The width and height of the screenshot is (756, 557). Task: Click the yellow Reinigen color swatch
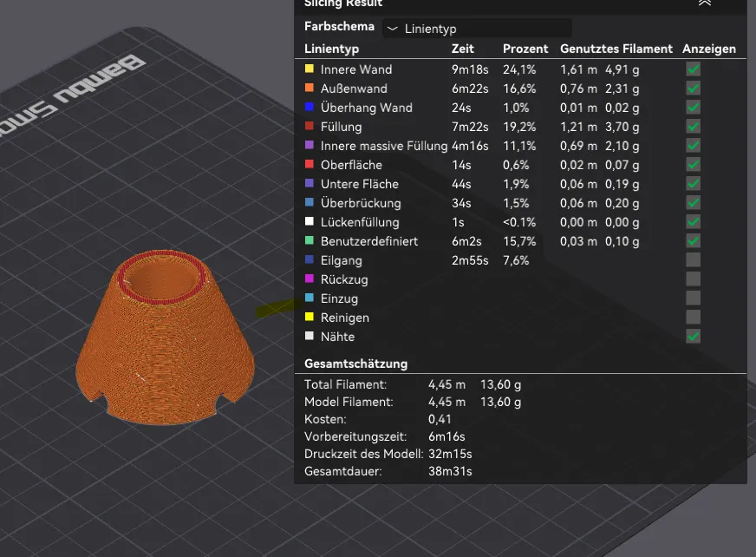(x=310, y=317)
